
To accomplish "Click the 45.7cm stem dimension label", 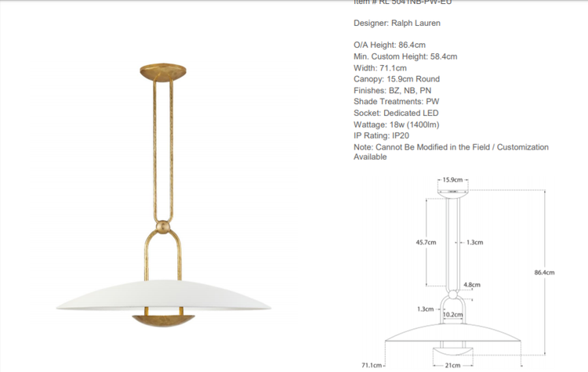I will (x=426, y=242).
